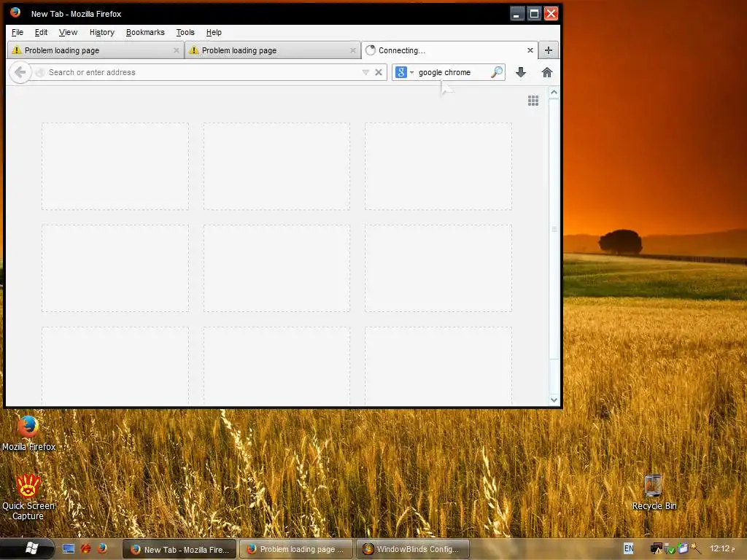Click the network warning tray icon
This screenshot has width=747, height=560.
pos(657,549)
